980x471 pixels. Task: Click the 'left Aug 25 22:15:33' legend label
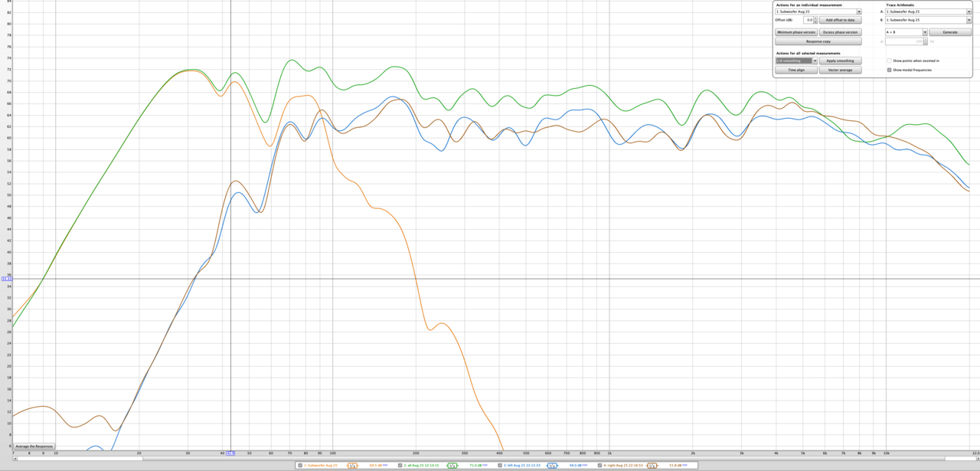pyautogui.click(x=521, y=465)
